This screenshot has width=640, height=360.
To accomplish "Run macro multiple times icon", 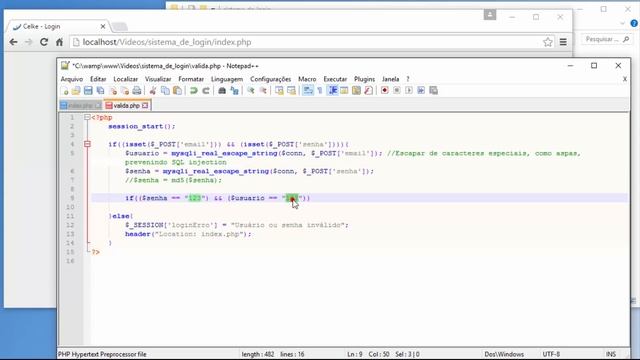I will (x=421, y=91).
